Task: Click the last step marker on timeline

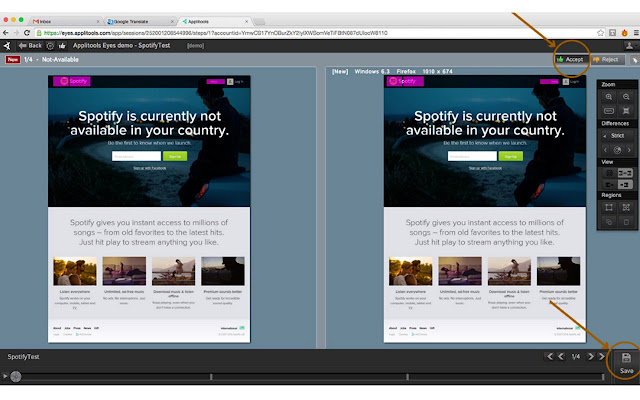Action: 603,377
